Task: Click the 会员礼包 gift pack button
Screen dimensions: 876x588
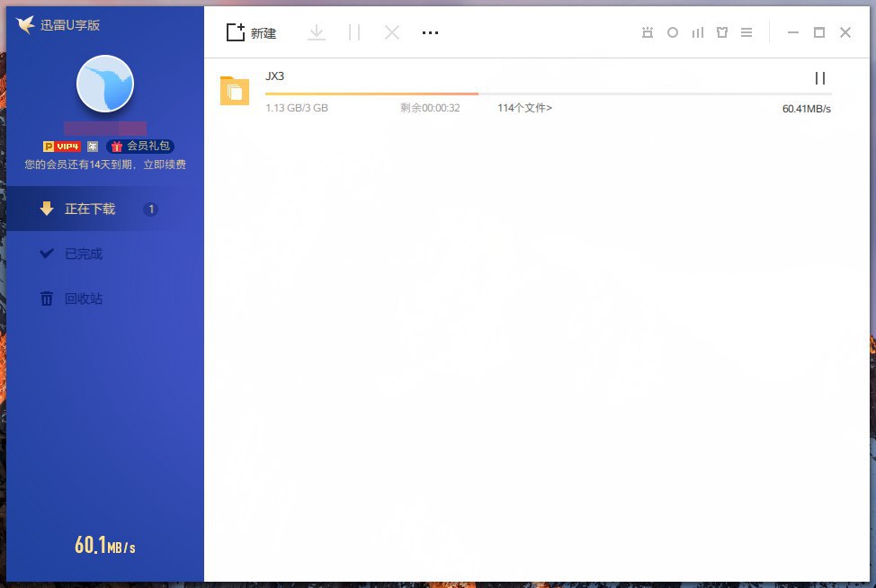Action: 141,146
